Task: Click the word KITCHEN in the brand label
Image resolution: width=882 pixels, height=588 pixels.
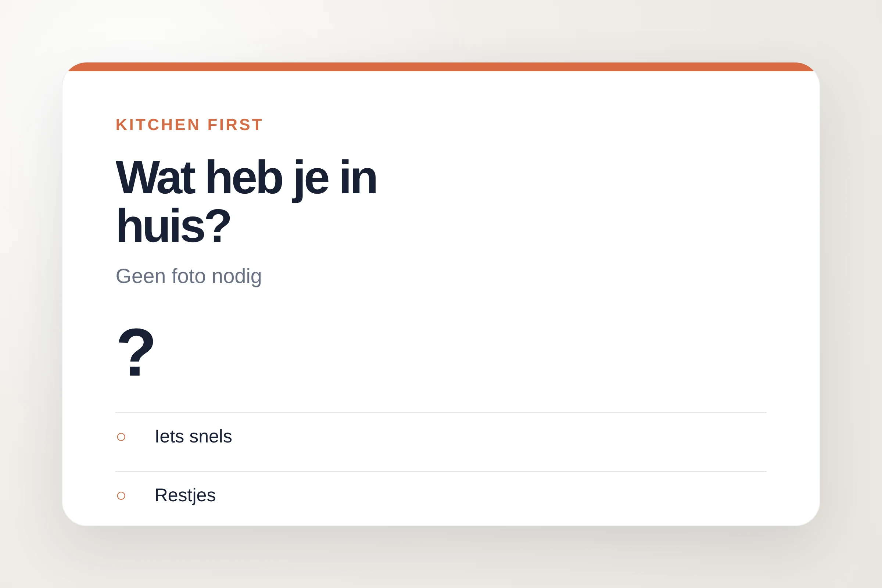Action: point(158,125)
